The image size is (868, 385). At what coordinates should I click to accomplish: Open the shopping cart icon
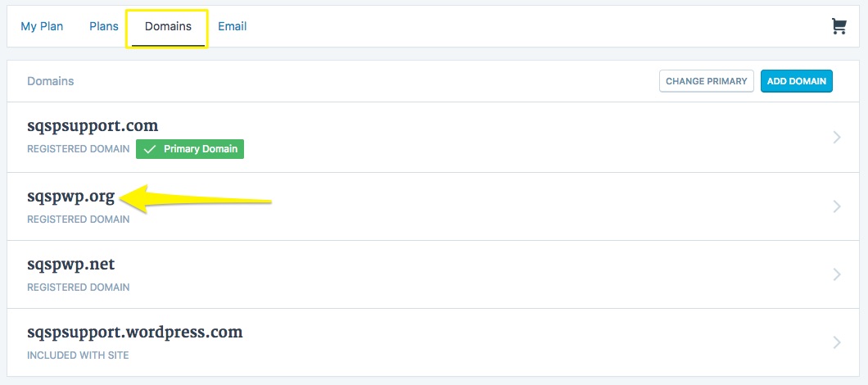839,27
